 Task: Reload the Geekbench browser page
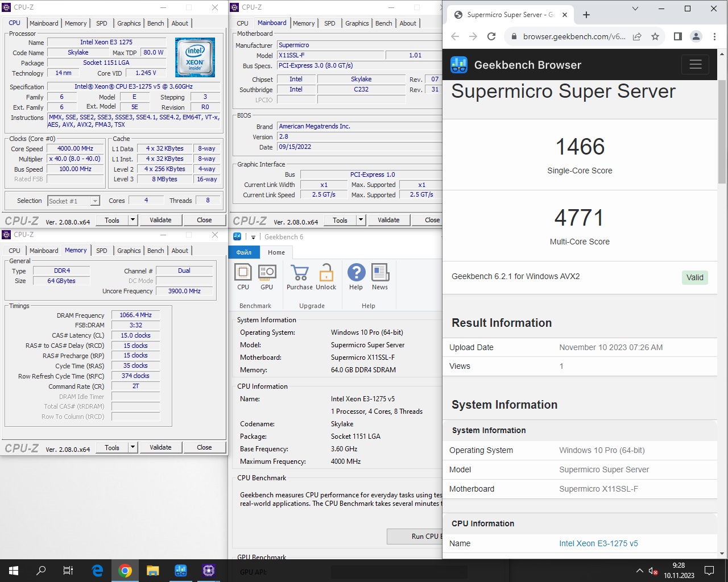(x=491, y=36)
